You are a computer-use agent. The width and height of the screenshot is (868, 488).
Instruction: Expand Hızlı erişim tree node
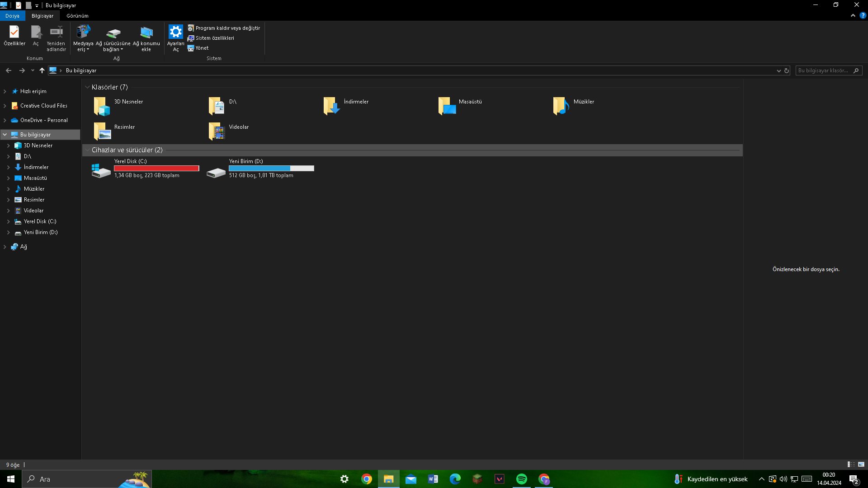click(x=5, y=91)
